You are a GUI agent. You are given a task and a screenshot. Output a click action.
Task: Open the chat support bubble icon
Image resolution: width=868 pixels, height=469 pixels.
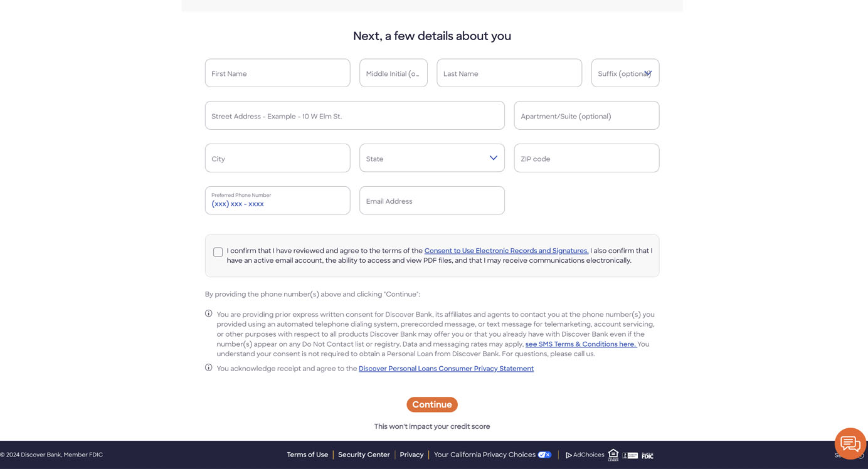(x=850, y=444)
